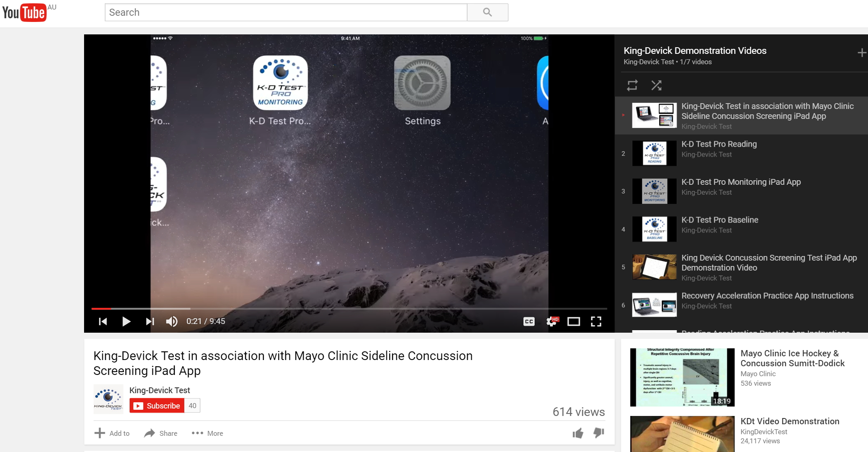
Task: Select K-D Test Pro Baseline in the playlist
Action: tap(720, 220)
